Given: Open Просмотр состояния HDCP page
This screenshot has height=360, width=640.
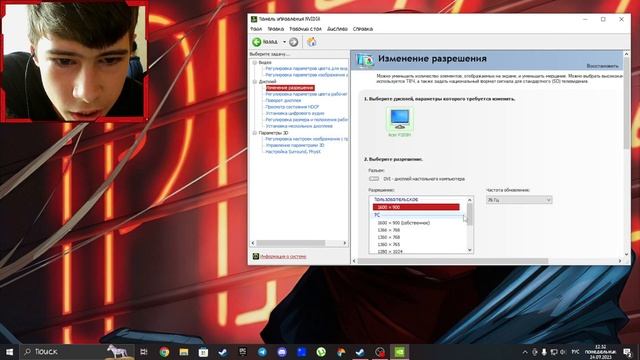Looking at the screenshot, I should [x=292, y=107].
